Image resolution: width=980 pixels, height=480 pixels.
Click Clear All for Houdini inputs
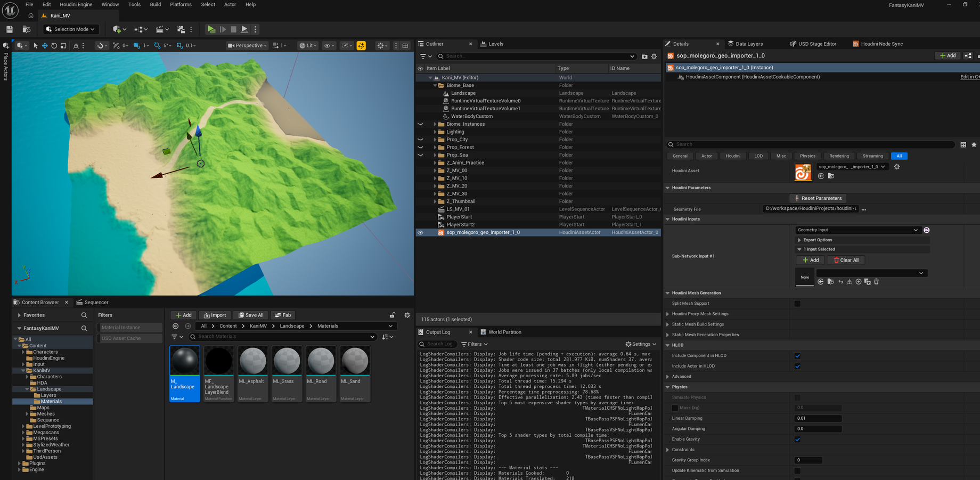[x=846, y=261]
